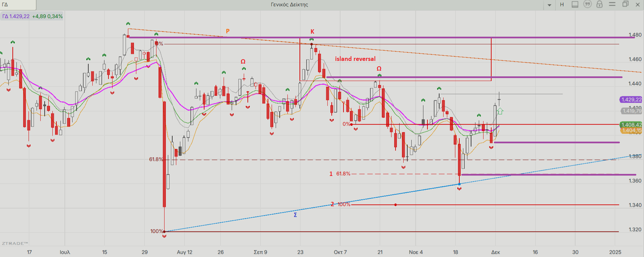The width and height of the screenshot is (644, 257).
Task: Click the island reversal annotation text
Action: [355, 59]
